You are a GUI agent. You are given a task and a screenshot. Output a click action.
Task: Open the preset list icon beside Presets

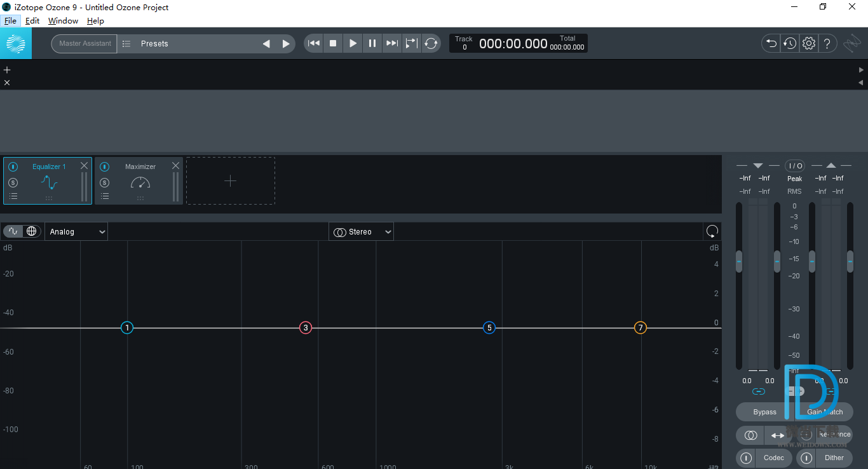pos(126,44)
